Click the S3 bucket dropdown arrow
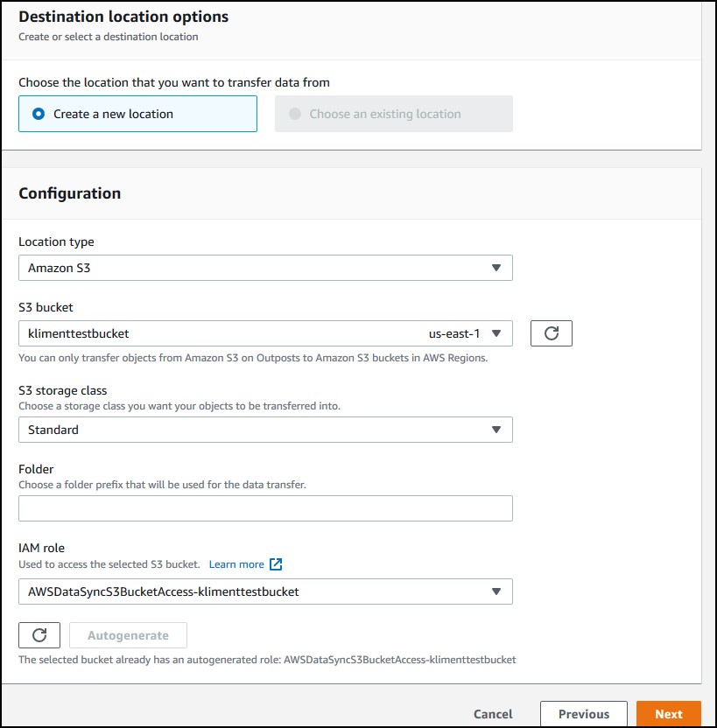 (x=496, y=333)
